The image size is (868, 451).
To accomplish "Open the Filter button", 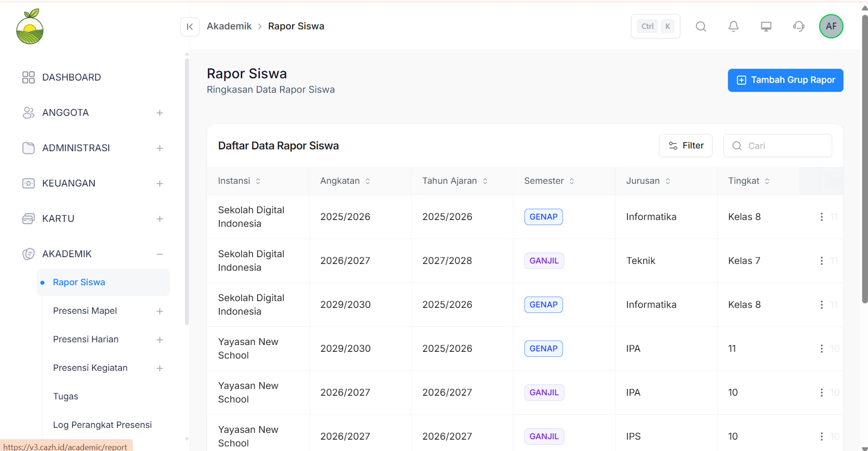I will (686, 145).
